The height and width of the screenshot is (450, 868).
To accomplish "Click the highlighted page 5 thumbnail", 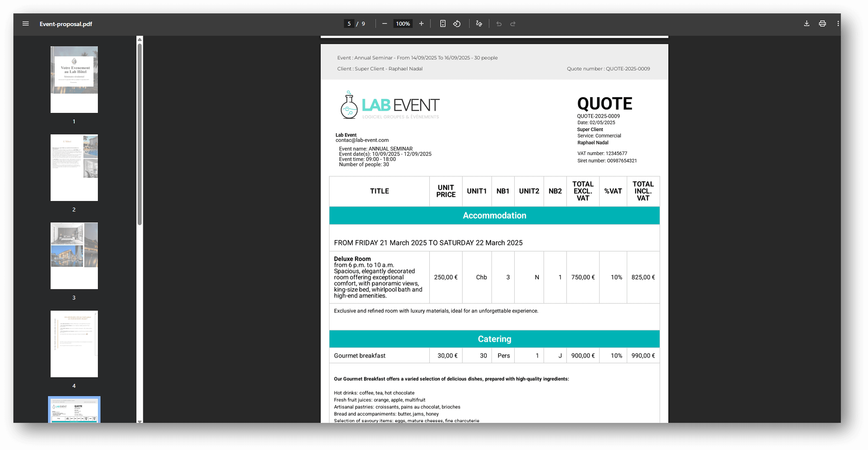I will [x=74, y=410].
